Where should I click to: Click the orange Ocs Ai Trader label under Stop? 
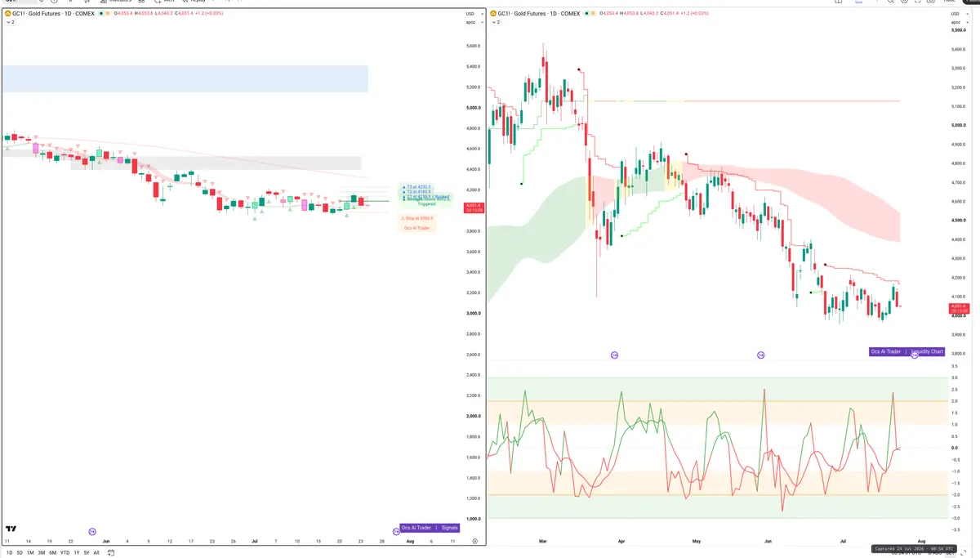point(416,228)
